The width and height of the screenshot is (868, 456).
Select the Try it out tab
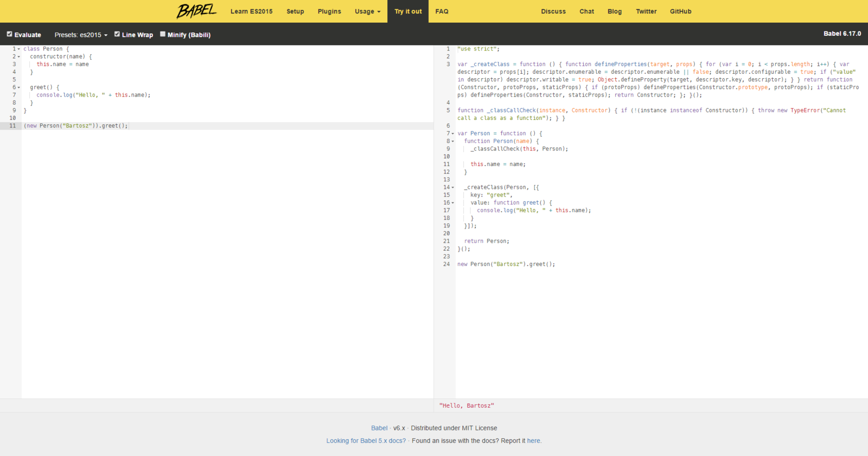pyautogui.click(x=408, y=11)
